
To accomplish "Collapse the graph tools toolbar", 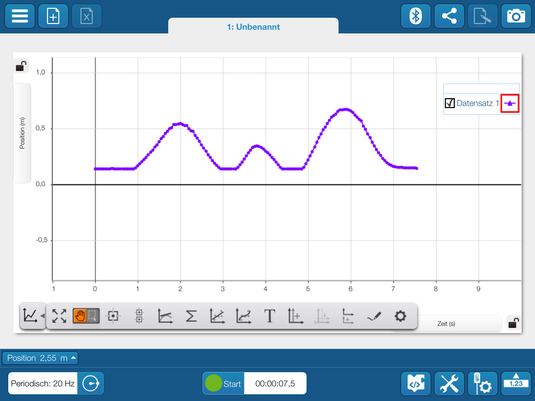I will point(33,315).
